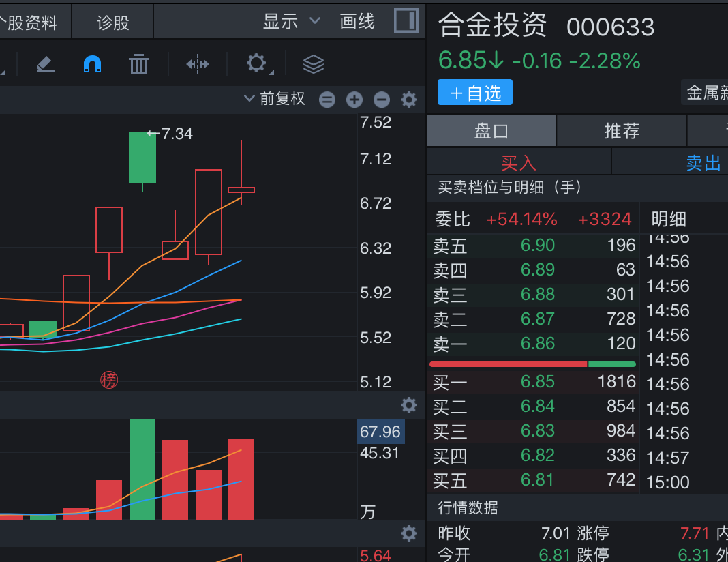Toggle the side panel layout icon

pyautogui.click(x=406, y=21)
